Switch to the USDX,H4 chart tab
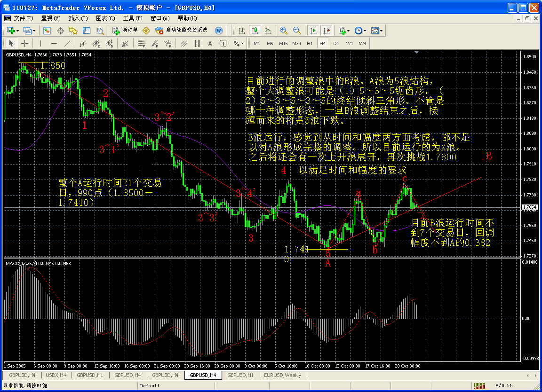542x392 pixels. point(56,375)
